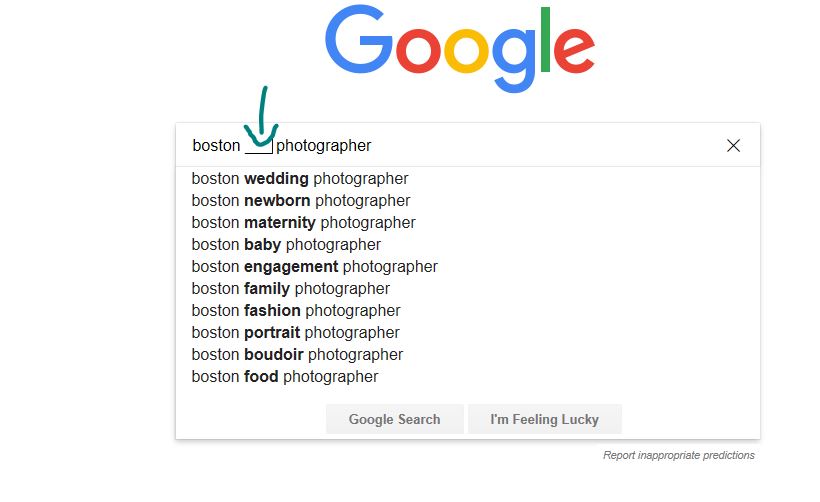Choose "boston newborn photographer" suggestion
Viewport: 820px width, 502px height.
pos(468,200)
